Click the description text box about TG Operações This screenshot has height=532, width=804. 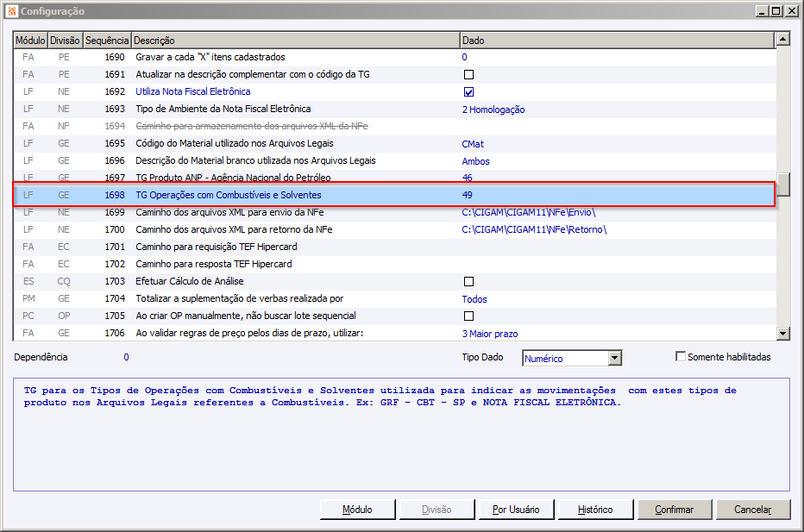[x=401, y=435]
